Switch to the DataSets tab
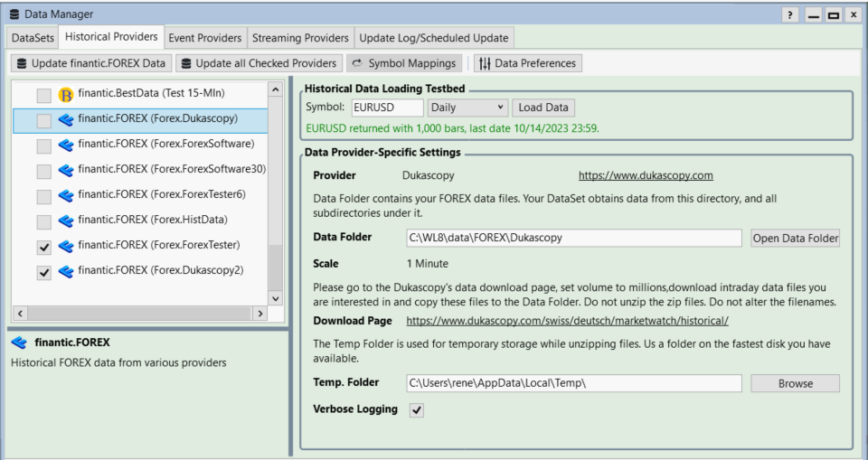Viewport: 868px width, 460px height. point(33,38)
